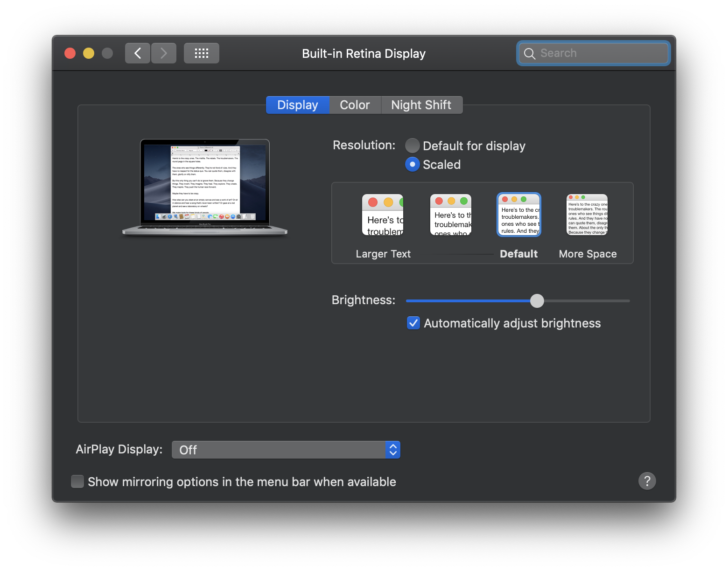The height and width of the screenshot is (571, 728).
Task: Select the Larger Text resolution thumbnail
Action: click(x=383, y=215)
